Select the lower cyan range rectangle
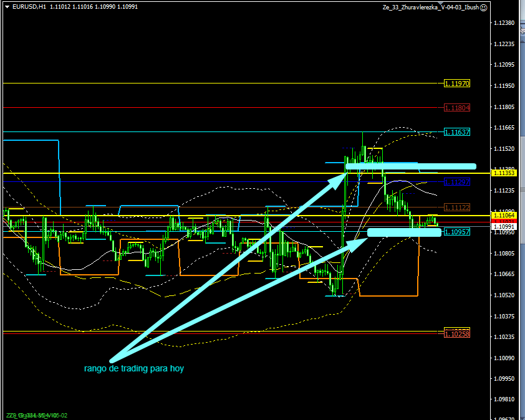525x420 pixels. click(x=404, y=232)
